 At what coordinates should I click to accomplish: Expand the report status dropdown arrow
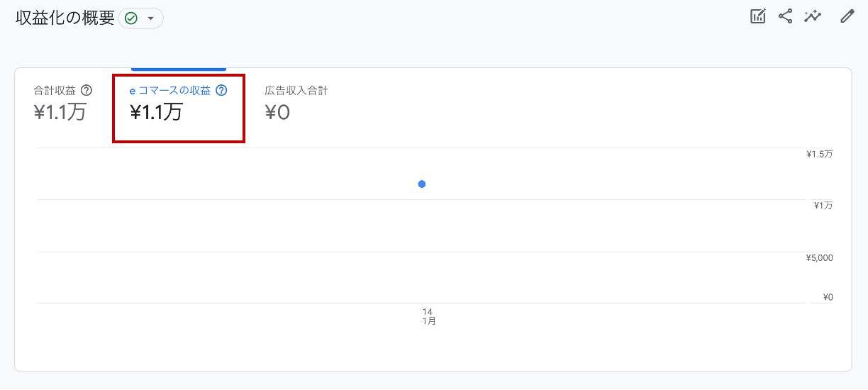point(150,18)
